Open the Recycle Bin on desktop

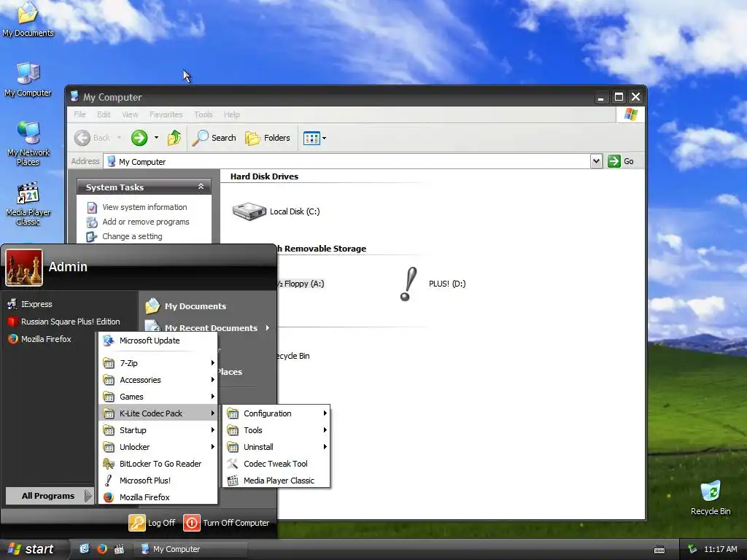(711, 497)
